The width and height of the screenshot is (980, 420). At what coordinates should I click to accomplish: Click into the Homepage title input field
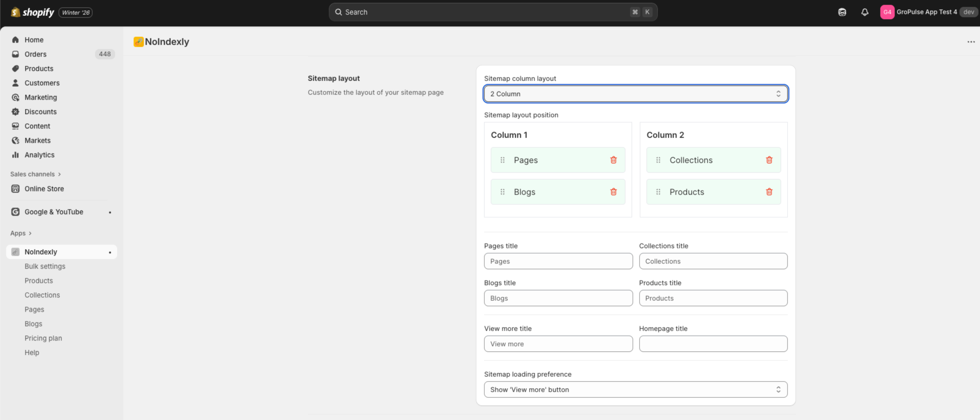click(713, 344)
